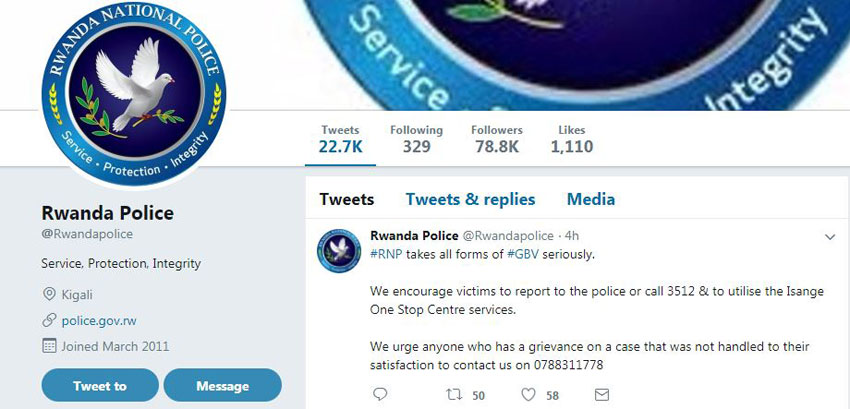
Task: Switch to the Tweets & replies tab
Action: point(471,199)
